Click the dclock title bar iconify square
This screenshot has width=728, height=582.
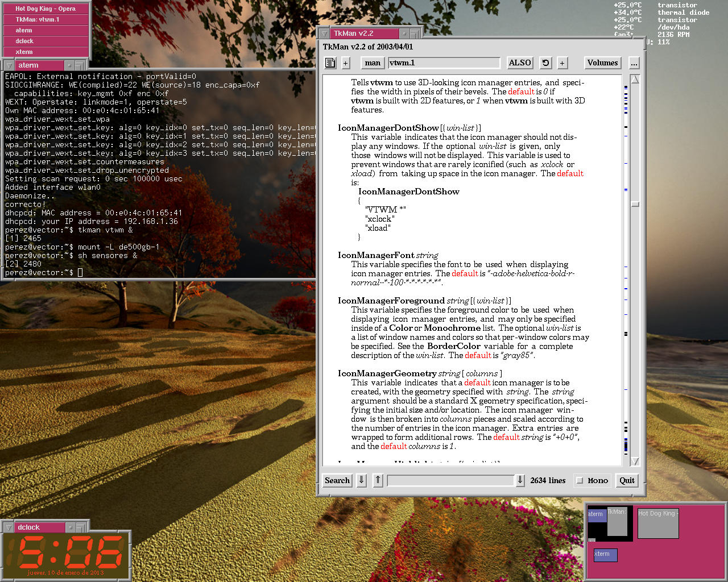pyautogui.click(x=69, y=527)
